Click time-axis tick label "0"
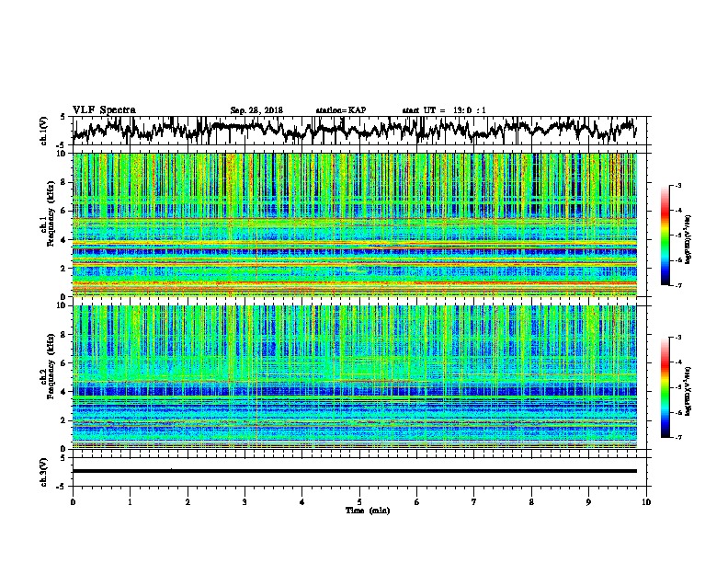This screenshot has width=728, height=563. pyautogui.click(x=73, y=501)
